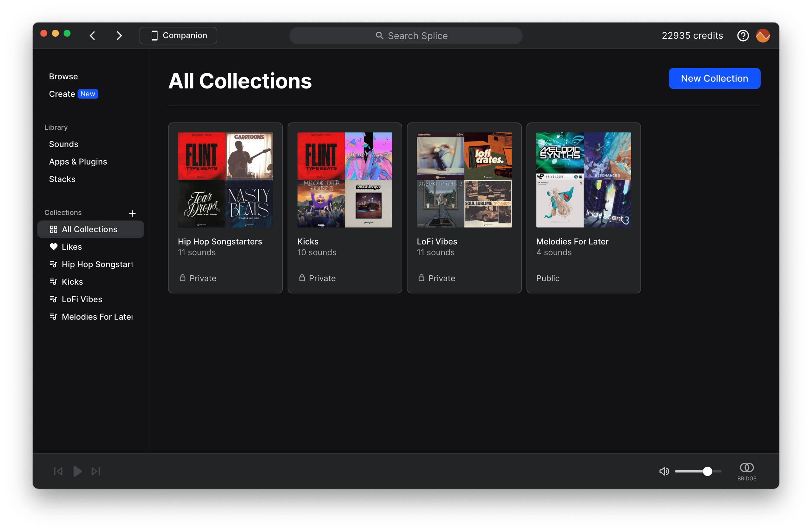Viewport: 812px width, 532px height.
Task: Add a collection with the plus icon
Action: coord(132,213)
